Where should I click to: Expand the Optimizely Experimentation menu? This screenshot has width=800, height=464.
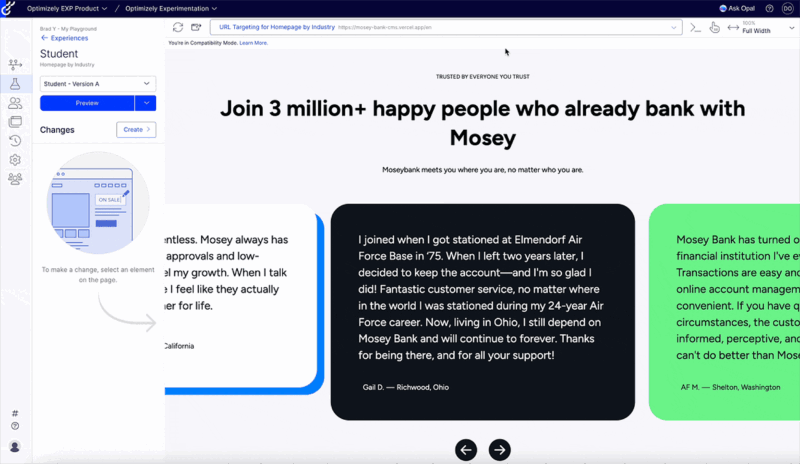pyautogui.click(x=171, y=8)
